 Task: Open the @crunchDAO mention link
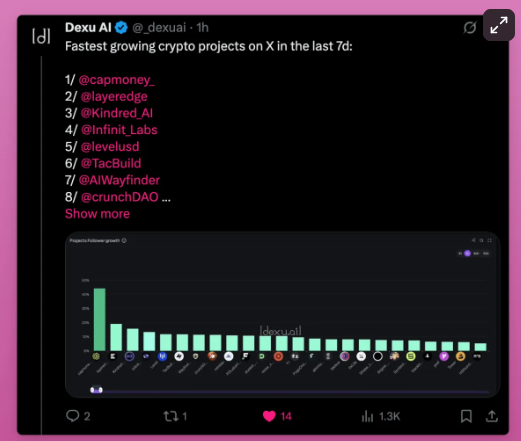pyautogui.click(x=120, y=197)
